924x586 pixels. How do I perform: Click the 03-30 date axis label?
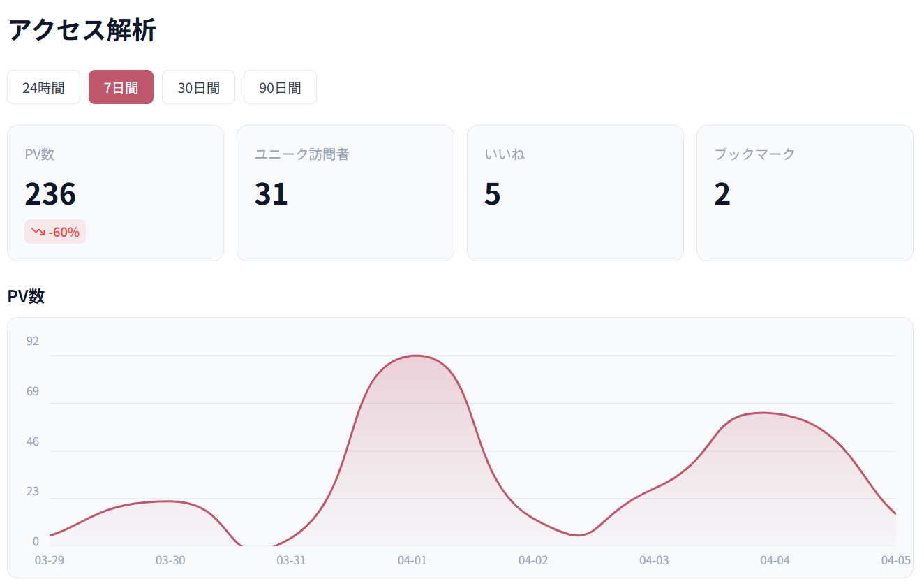point(170,560)
